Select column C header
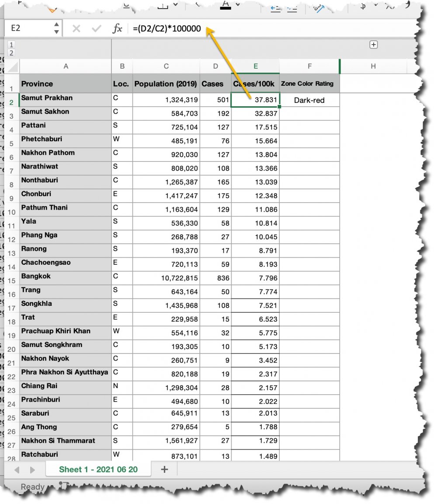Screen dimensions: 434x504 tap(166, 66)
